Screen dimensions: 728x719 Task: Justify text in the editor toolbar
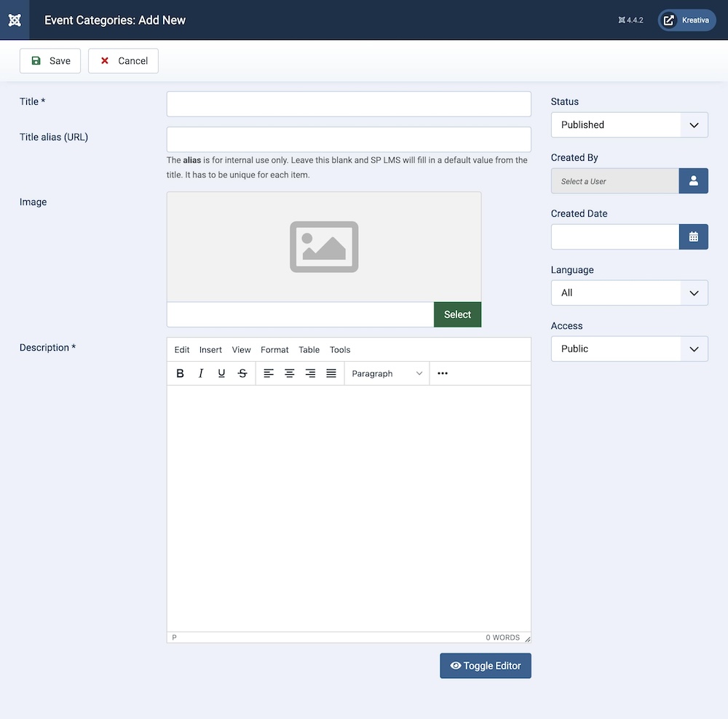[331, 373]
